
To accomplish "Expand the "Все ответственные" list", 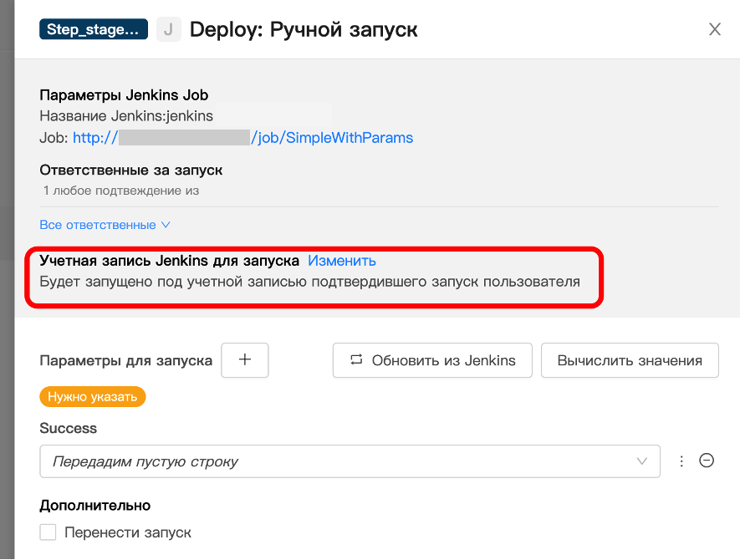I will (x=105, y=225).
